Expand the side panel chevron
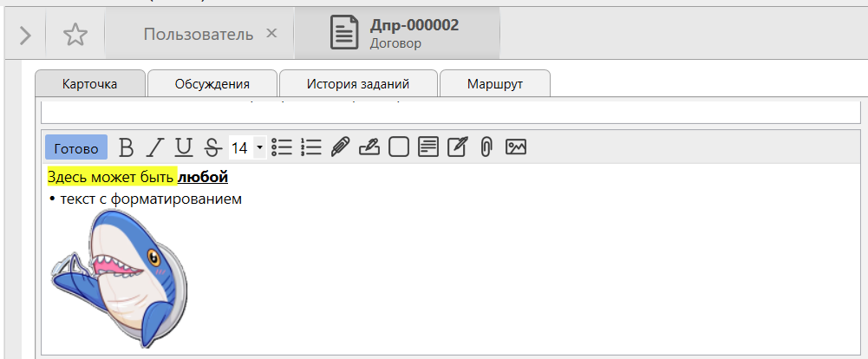The height and width of the screenshot is (359, 868). coord(25,35)
